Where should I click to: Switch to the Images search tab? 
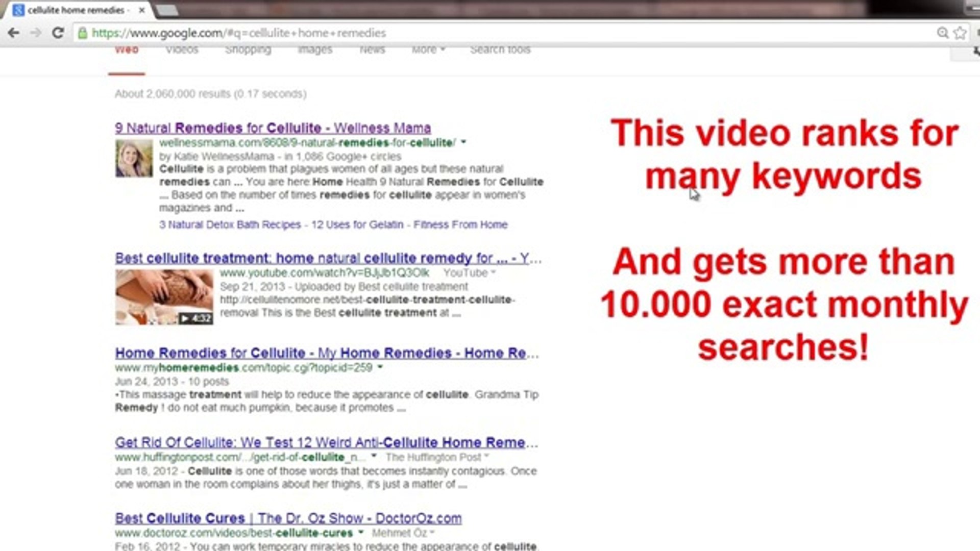(315, 50)
